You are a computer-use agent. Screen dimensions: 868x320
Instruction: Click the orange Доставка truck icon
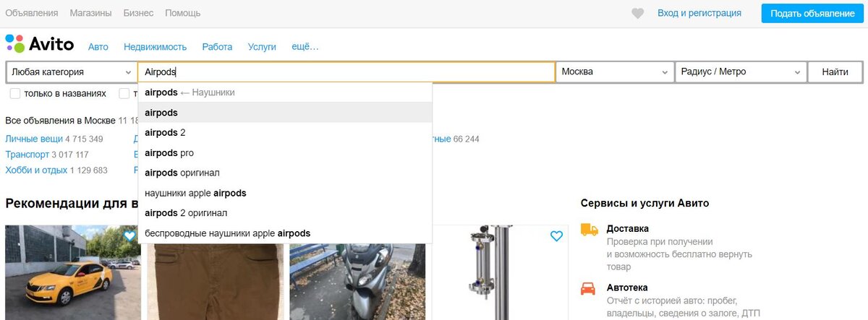click(589, 230)
